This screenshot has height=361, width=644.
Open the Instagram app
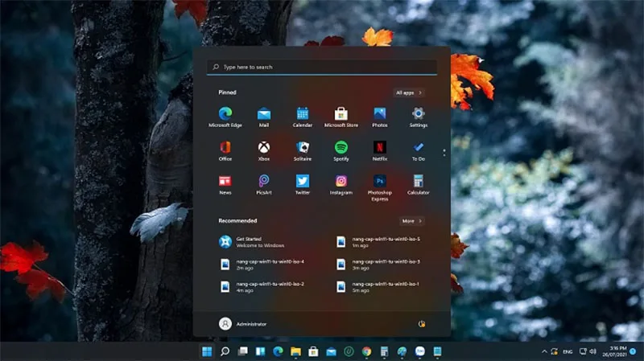click(x=341, y=185)
